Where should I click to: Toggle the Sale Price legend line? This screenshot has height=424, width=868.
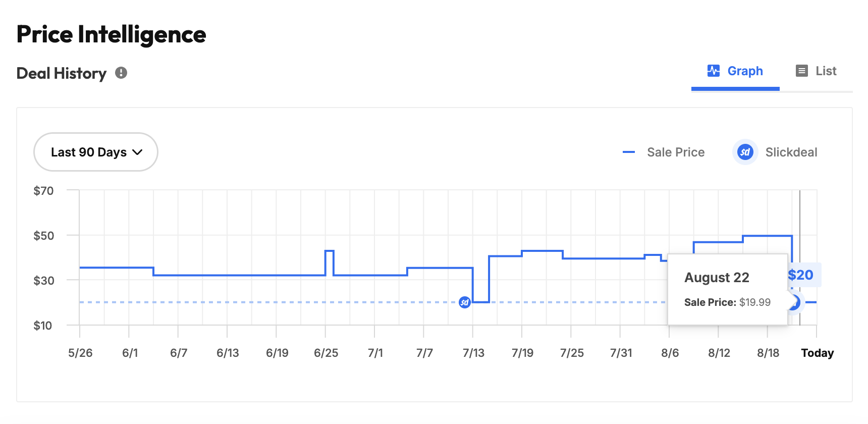tap(628, 152)
